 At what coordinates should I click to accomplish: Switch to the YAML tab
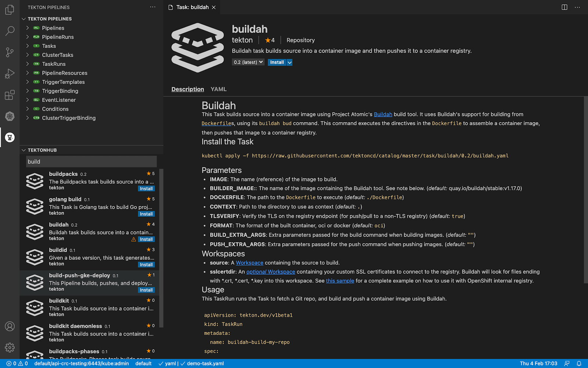[219, 89]
